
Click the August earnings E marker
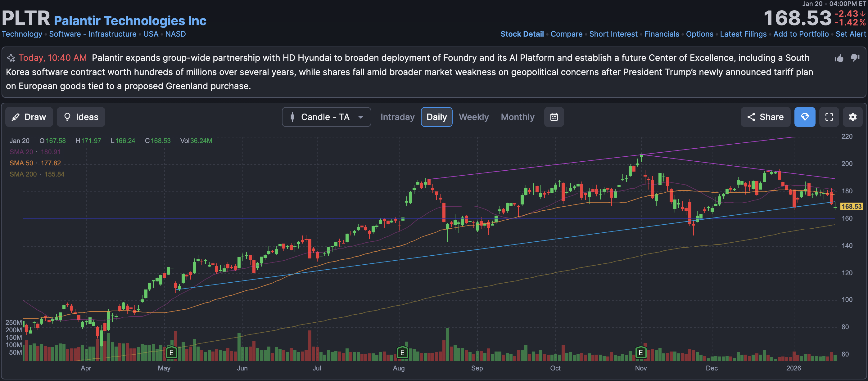tap(402, 352)
